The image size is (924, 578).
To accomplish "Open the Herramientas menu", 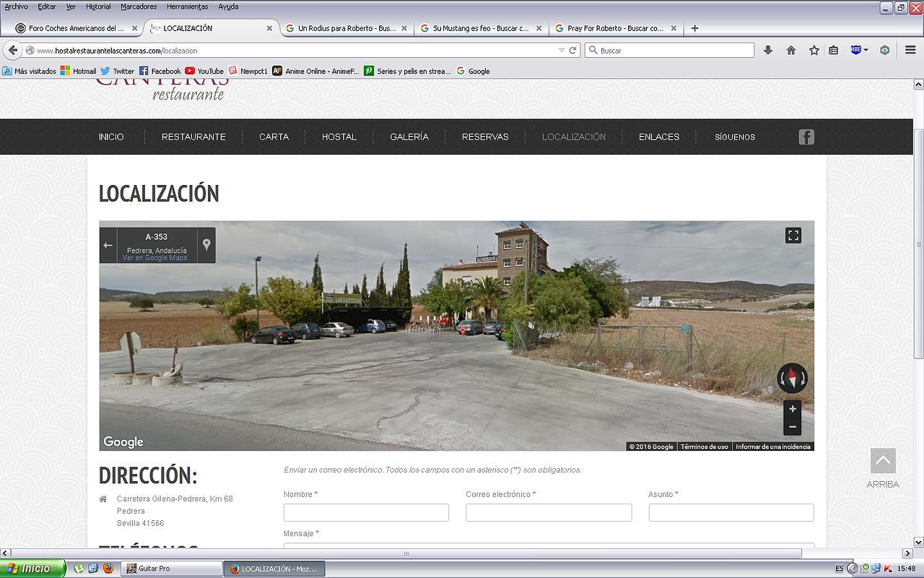I will (187, 7).
